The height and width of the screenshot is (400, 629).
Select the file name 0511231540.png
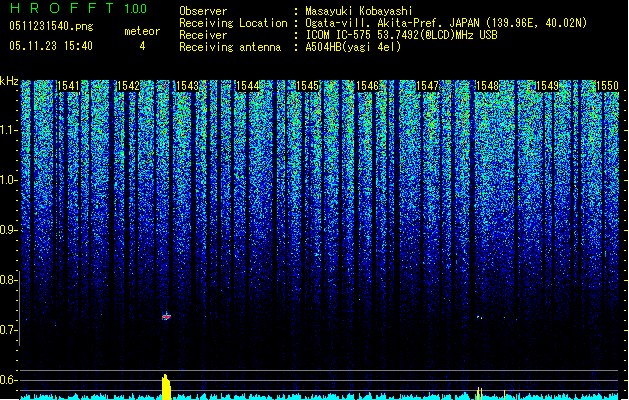pyautogui.click(x=51, y=26)
